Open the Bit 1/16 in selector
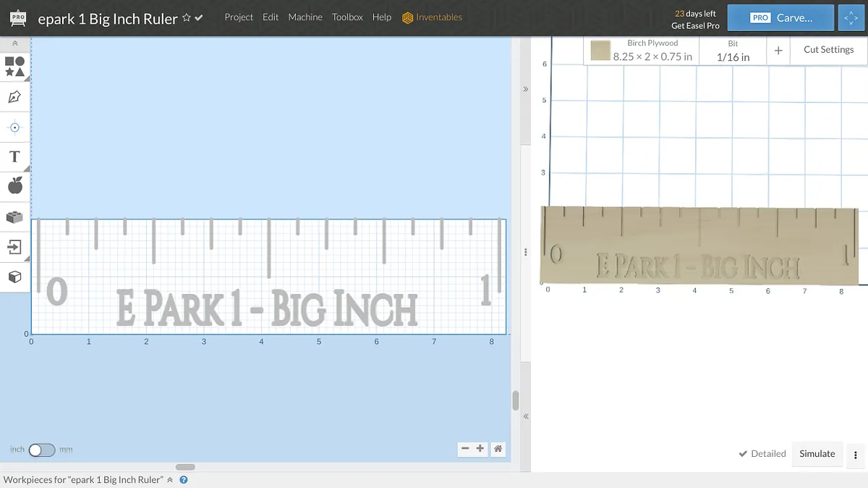Viewport: 868px width, 488px height. click(733, 51)
